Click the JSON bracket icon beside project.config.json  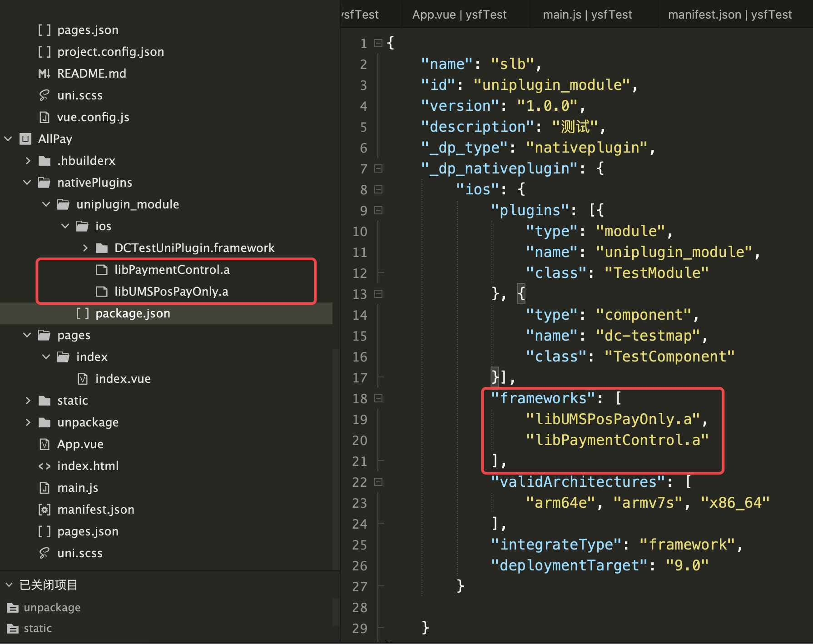(45, 52)
